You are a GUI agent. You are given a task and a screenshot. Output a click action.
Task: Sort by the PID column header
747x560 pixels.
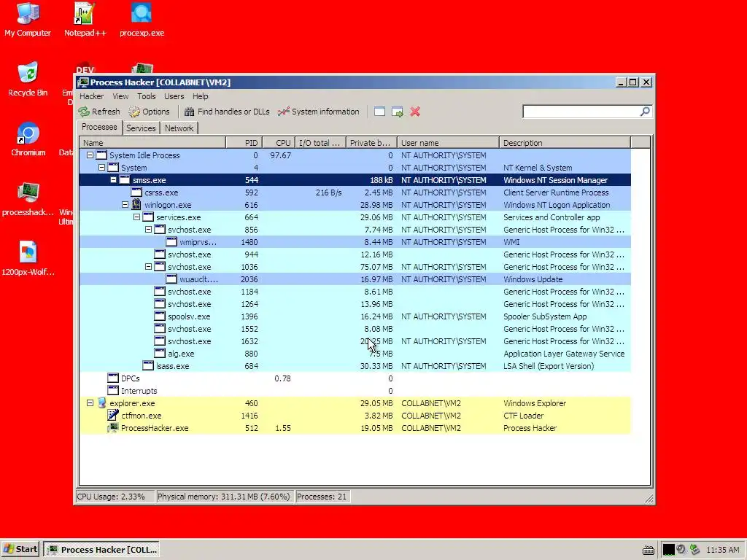click(x=244, y=143)
